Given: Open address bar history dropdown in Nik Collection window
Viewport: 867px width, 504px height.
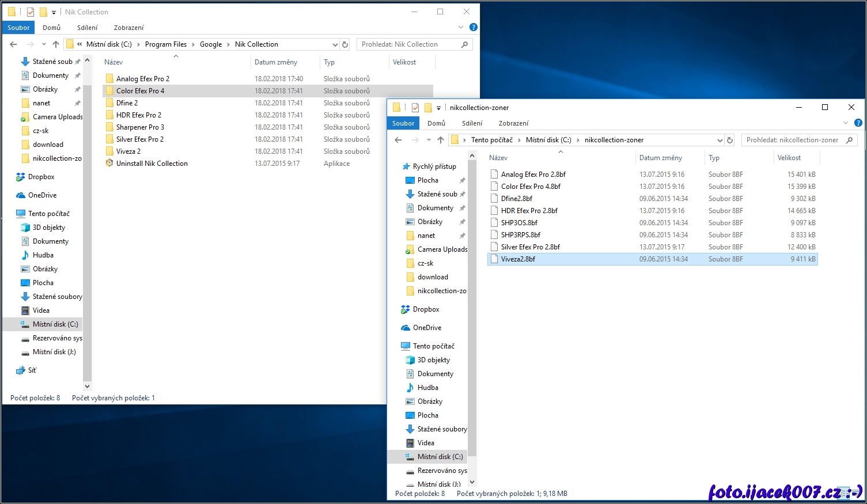Looking at the screenshot, I should pyautogui.click(x=335, y=44).
